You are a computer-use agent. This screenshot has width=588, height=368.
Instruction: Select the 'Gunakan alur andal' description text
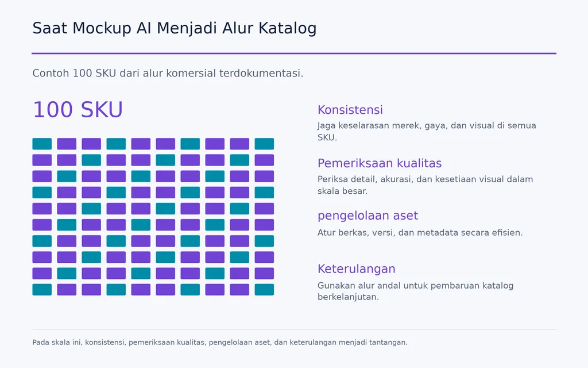pos(416,291)
